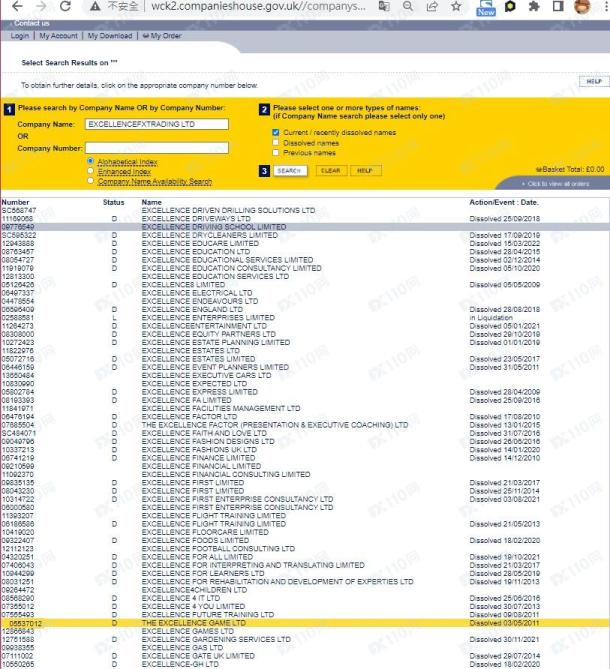Select Company Name Availability Search radio button
610x669 pixels.
[x=90, y=181]
